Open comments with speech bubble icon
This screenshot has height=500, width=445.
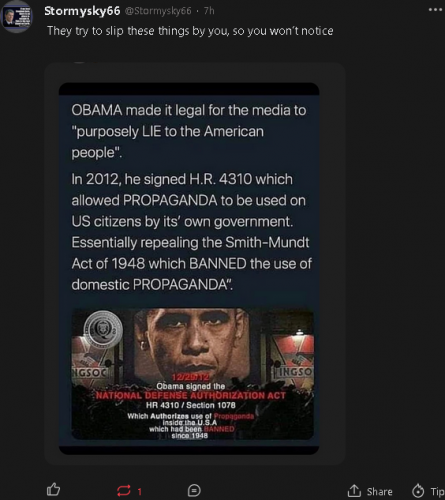194,491
